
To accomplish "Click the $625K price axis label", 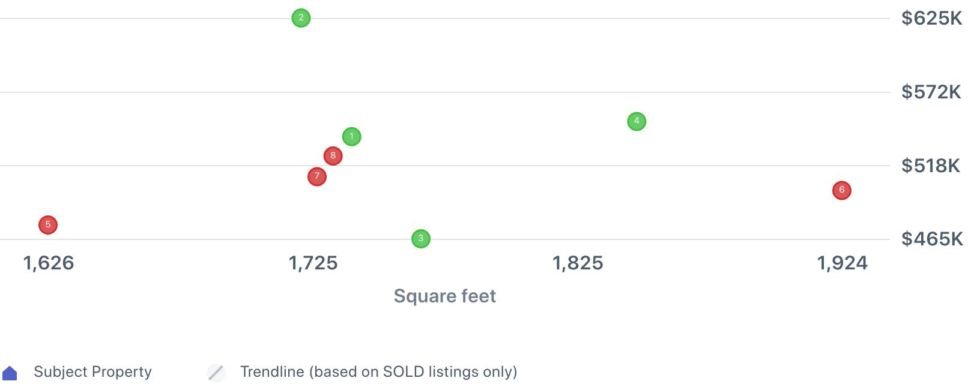I will [x=931, y=19].
